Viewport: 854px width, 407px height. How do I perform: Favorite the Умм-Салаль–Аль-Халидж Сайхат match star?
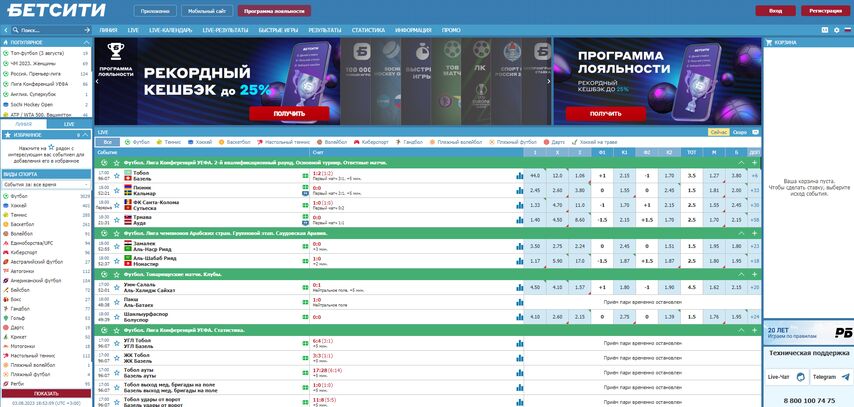(116, 288)
